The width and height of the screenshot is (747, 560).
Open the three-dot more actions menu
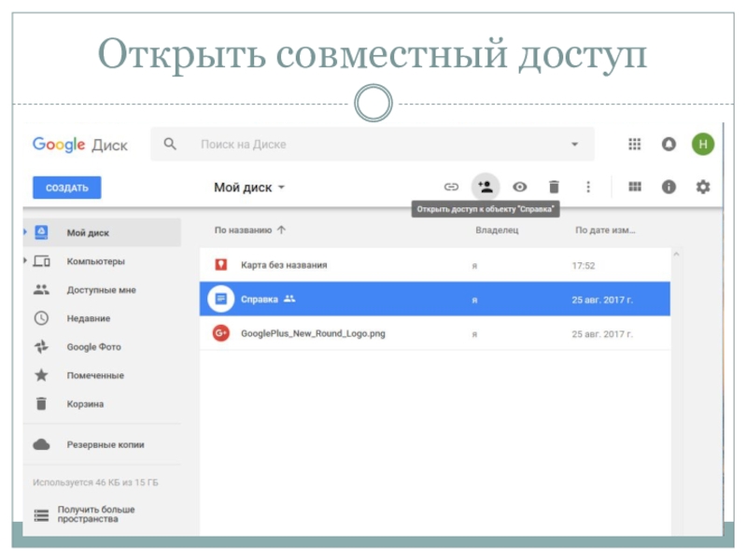[x=588, y=187]
